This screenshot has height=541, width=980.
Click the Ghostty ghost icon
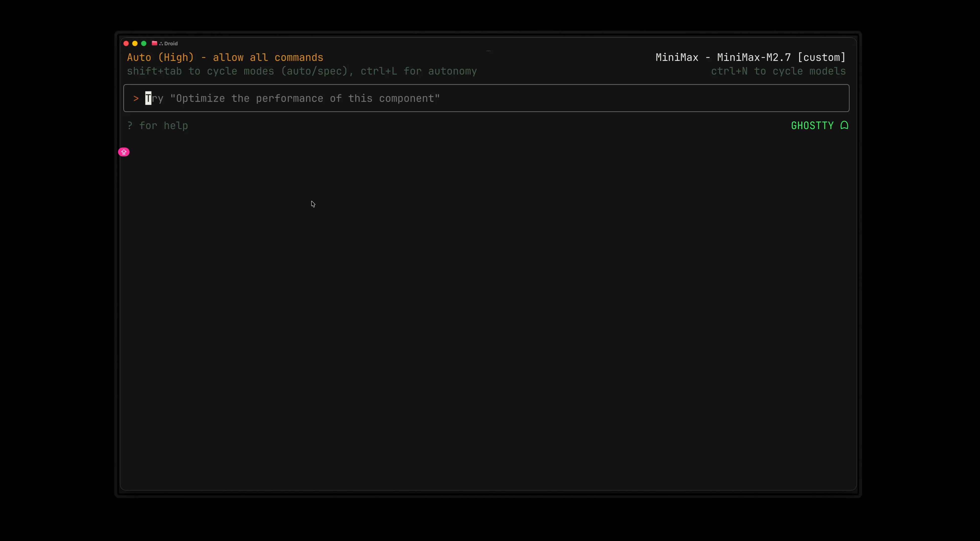click(x=844, y=125)
